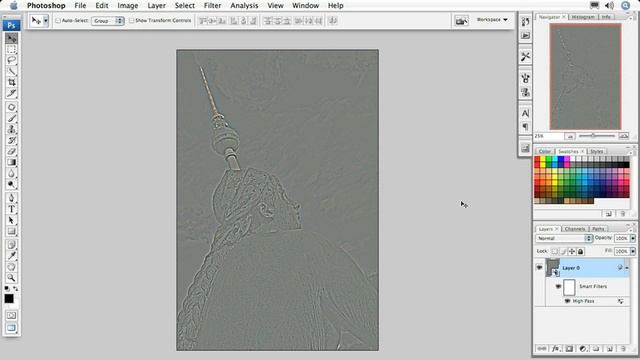Select the Magic Wand tool

coord(11,71)
